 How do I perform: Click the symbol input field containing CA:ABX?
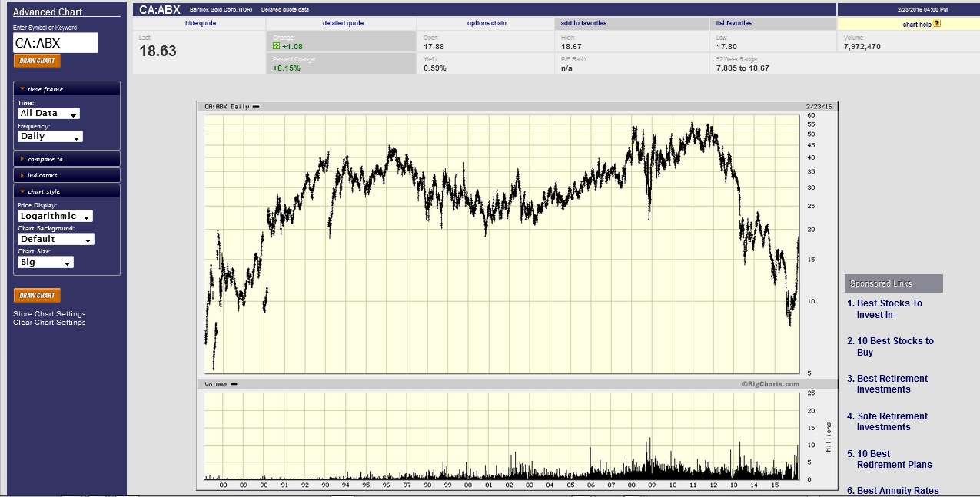pos(55,43)
